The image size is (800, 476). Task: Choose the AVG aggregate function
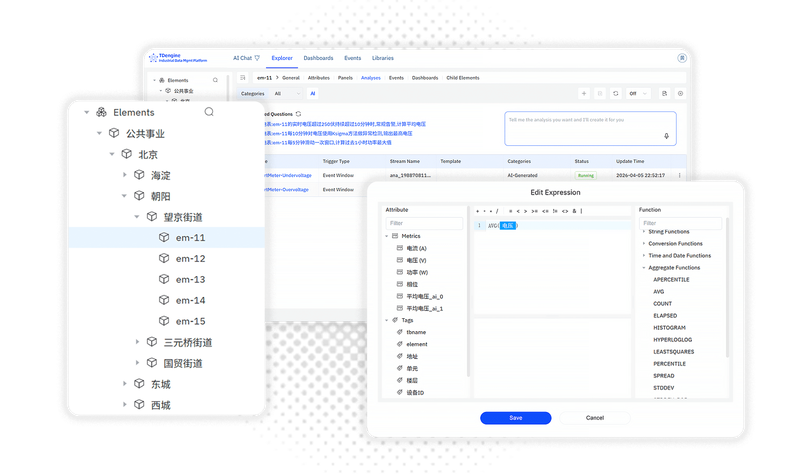pyautogui.click(x=659, y=291)
